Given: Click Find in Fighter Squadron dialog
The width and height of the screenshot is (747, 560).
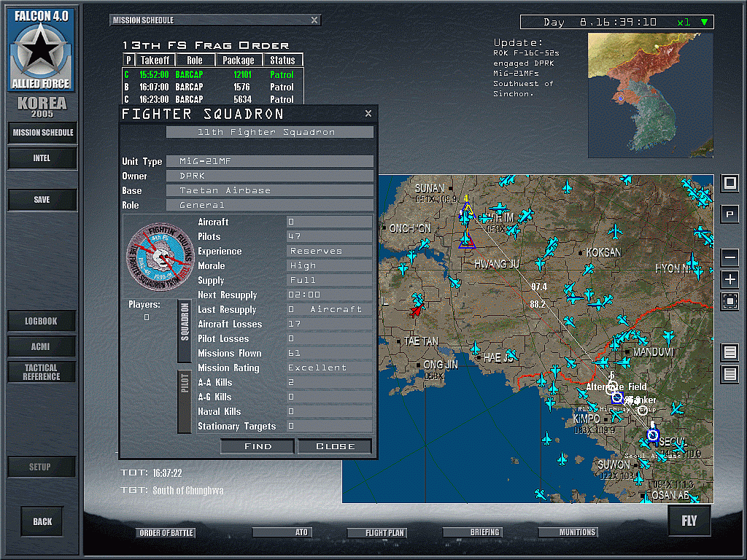Looking at the screenshot, I should click(258, 446).
